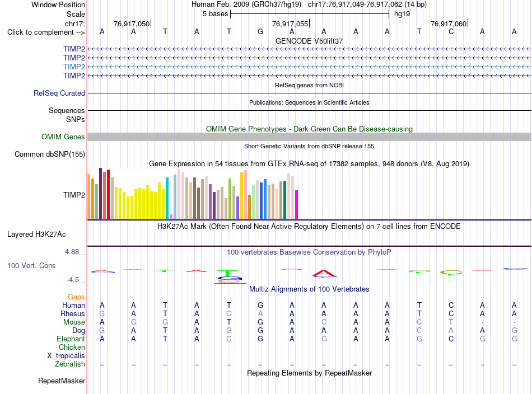Click the RepeatMasker track label
532x394 pixels.
point(62,381)
